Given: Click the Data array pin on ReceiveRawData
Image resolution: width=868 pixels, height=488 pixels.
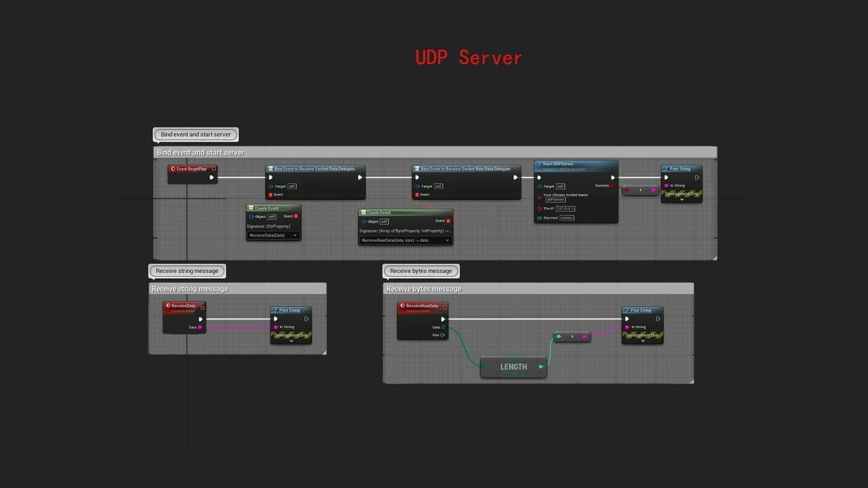Looking at the screenshot, I should click(x=443, y=327).
